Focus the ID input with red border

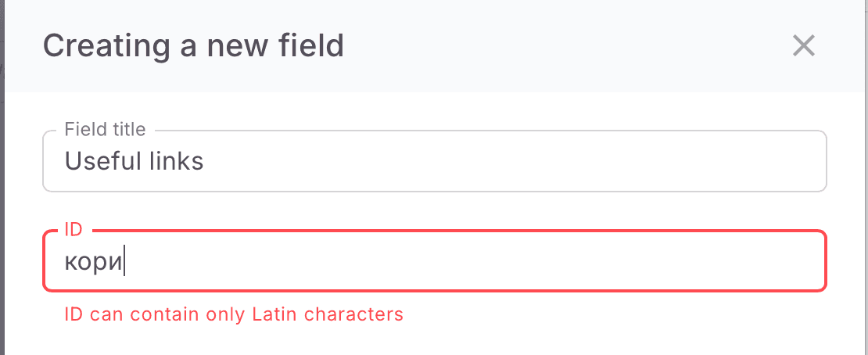point(434,262)
